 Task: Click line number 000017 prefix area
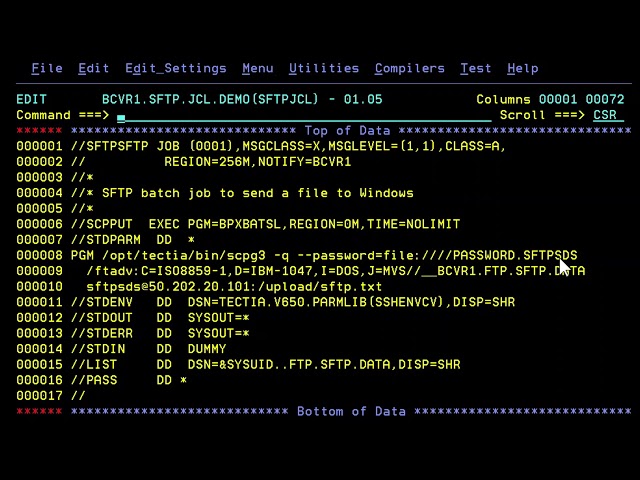[x=39, y=396]
